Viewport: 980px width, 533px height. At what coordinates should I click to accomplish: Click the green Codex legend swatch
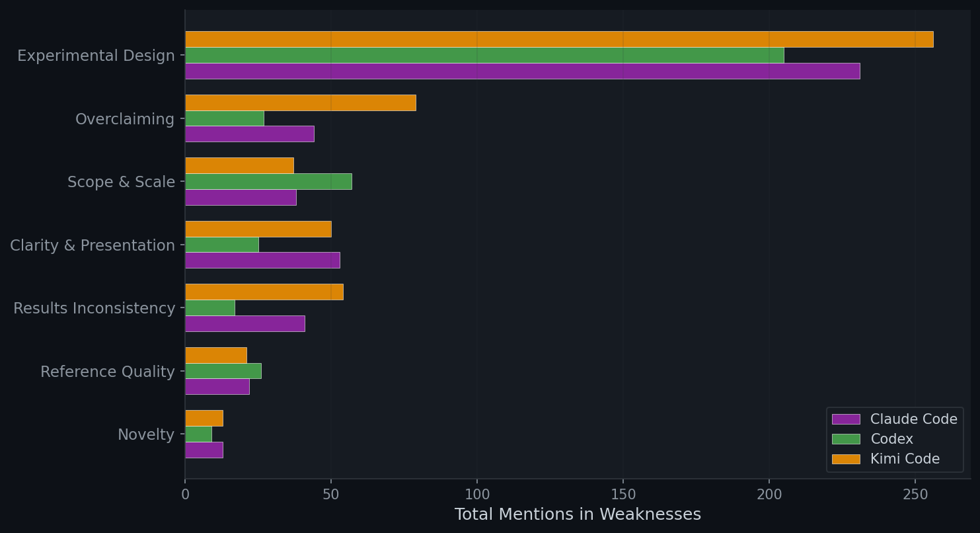(x=846, y=439)
